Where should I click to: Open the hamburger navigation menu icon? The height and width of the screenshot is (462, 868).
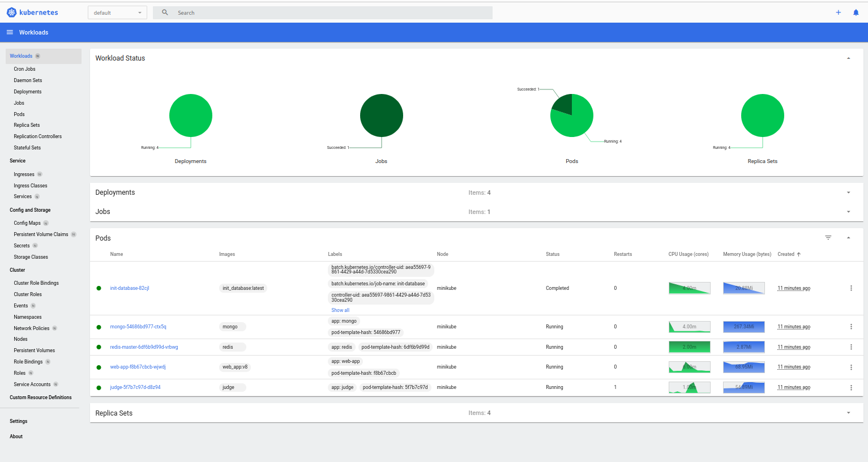[x=10, y=32]
